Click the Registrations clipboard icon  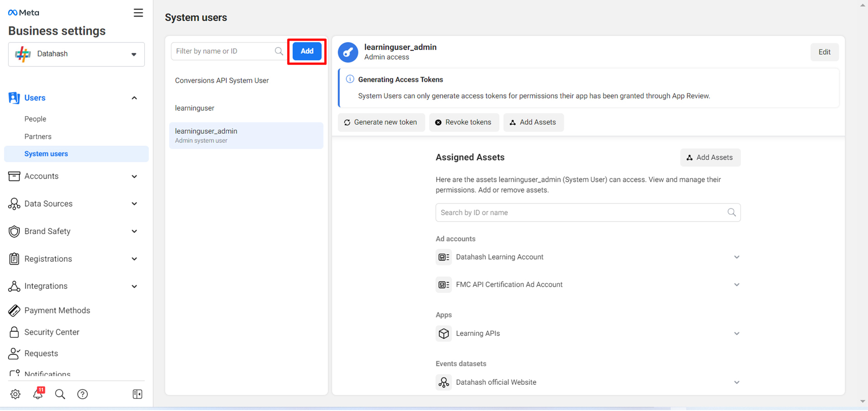point(14,259)
